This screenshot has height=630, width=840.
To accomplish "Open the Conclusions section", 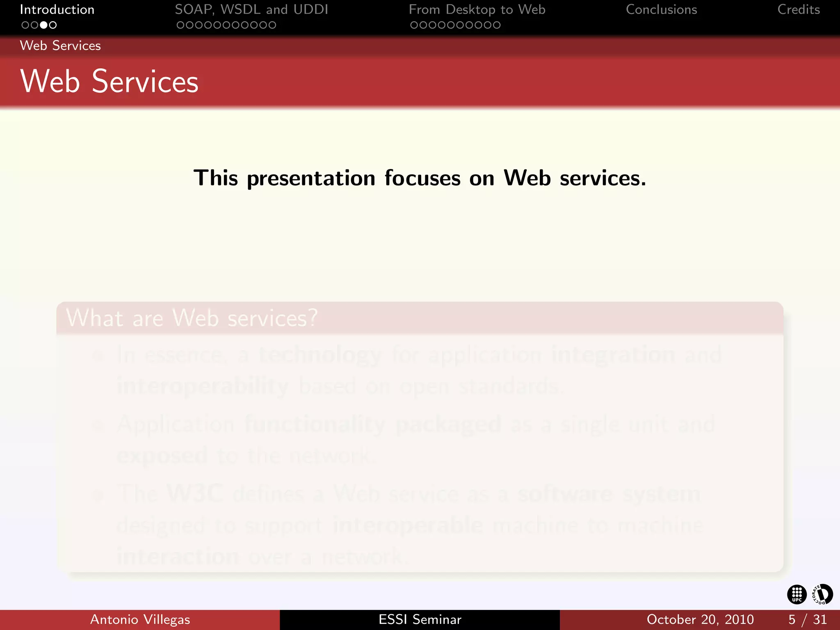I will pyautogui.click(x=661, y=9).
